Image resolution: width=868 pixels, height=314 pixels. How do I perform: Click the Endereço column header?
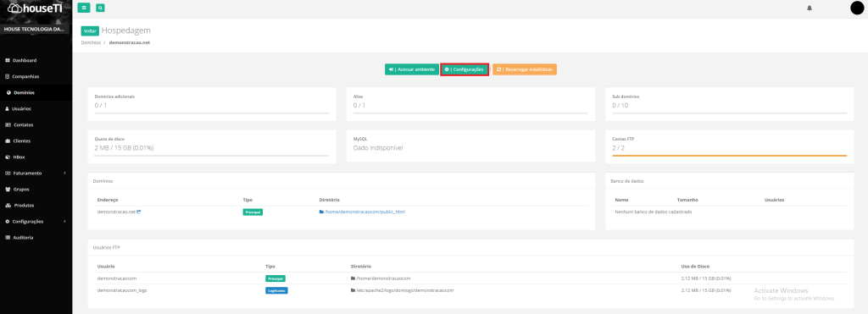pos(108,200)
